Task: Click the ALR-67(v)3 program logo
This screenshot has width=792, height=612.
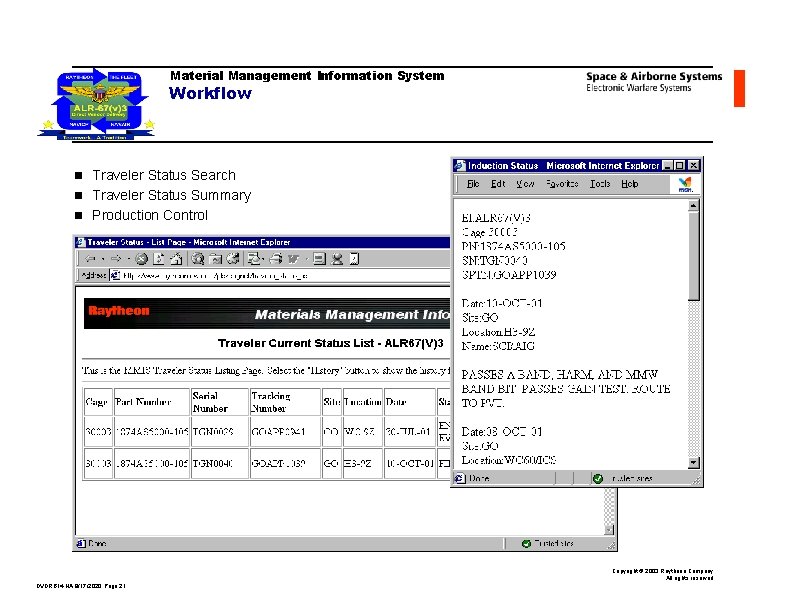Action: [97, 104]
